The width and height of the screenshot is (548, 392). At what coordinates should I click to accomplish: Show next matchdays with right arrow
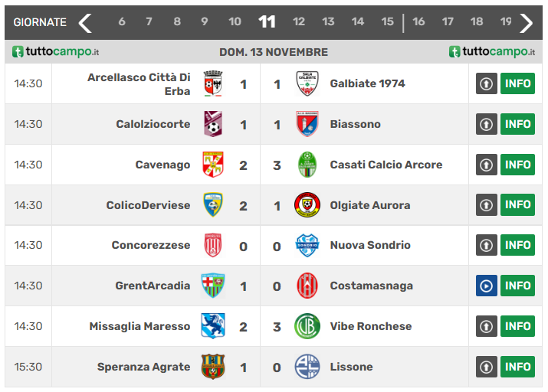click(x=526, y=22)
